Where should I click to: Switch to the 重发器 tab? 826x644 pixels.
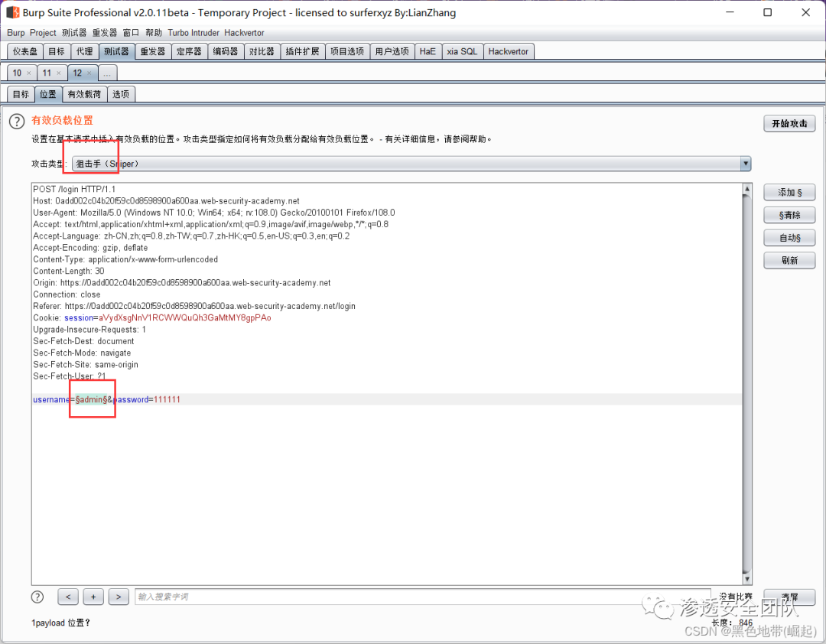[x=153, y=52]
